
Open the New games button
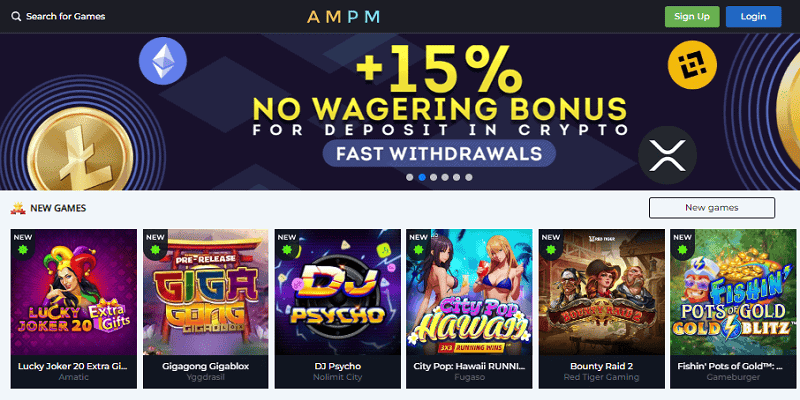pos(712,208)
